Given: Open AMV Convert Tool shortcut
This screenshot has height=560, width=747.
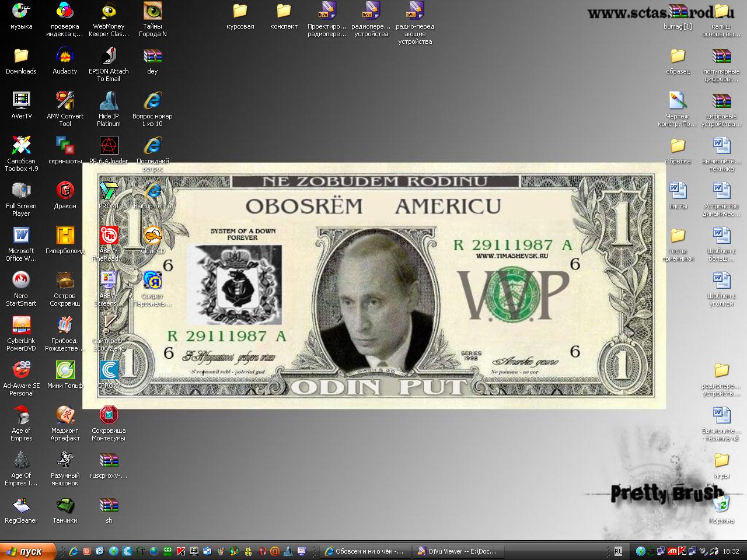Looking at the screenshot, I should pos(65,110).
